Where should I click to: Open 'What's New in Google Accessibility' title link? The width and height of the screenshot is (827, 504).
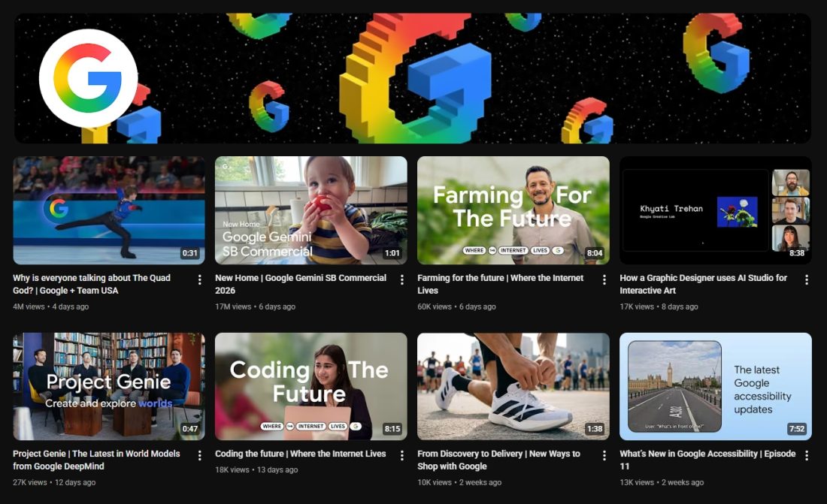point(707,460)
